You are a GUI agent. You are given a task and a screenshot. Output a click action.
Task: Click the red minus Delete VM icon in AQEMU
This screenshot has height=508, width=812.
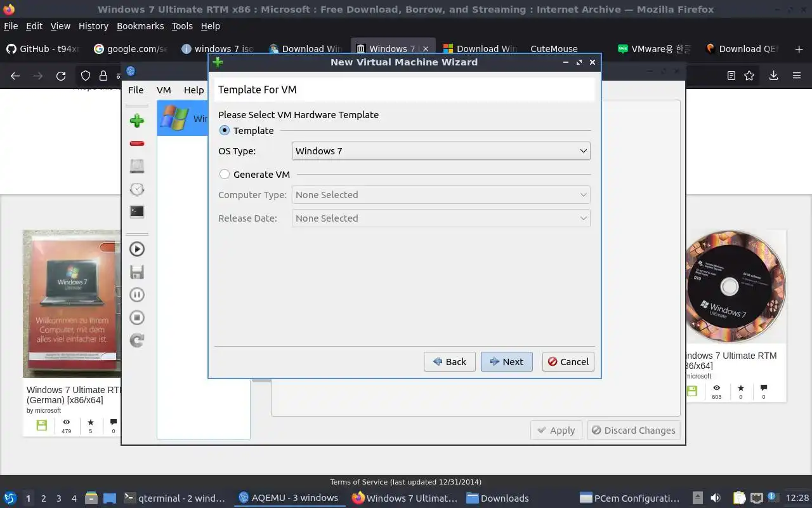tap(137, 144)
